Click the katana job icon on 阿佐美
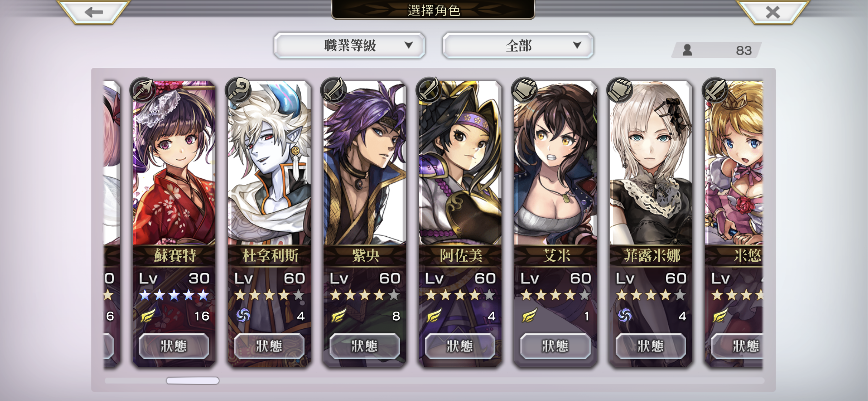This screenshot has height=401, width=868. pyautogui.click(x=429, y=90)
